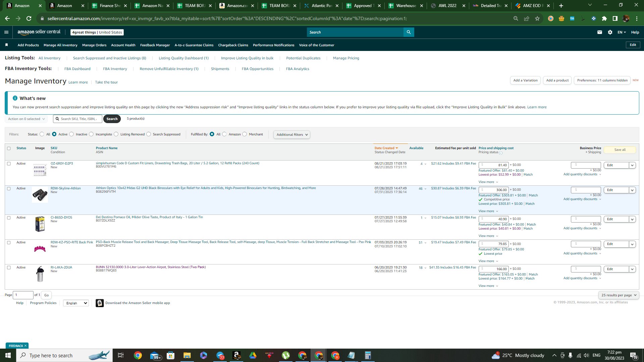Filter Fulfilled By Merchant

245,134
